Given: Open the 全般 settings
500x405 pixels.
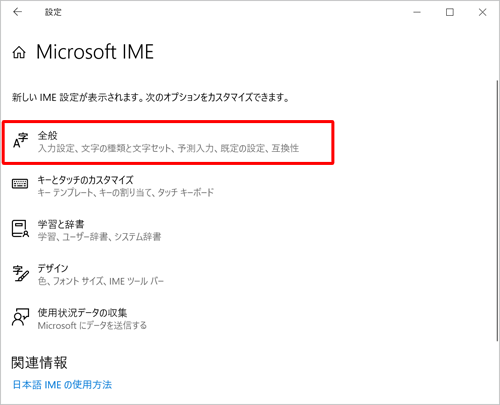Looking at the screenshot, I should [168, 142].
